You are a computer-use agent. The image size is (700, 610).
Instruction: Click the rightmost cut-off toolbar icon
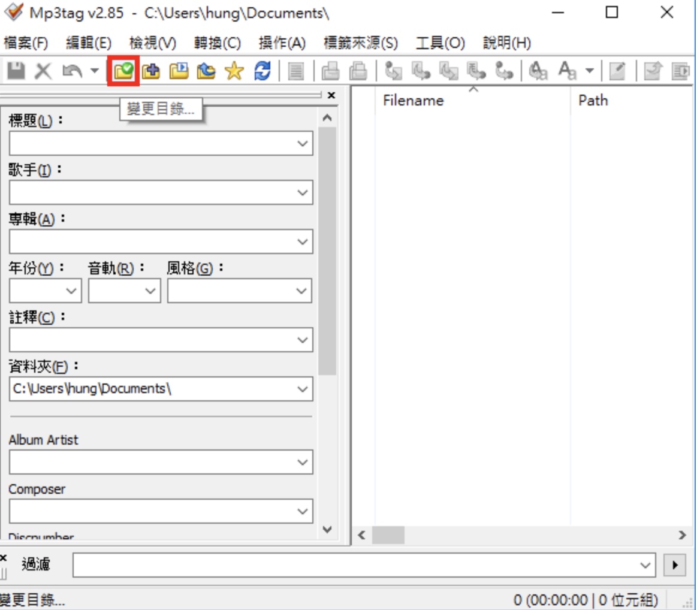pos(681,71)
